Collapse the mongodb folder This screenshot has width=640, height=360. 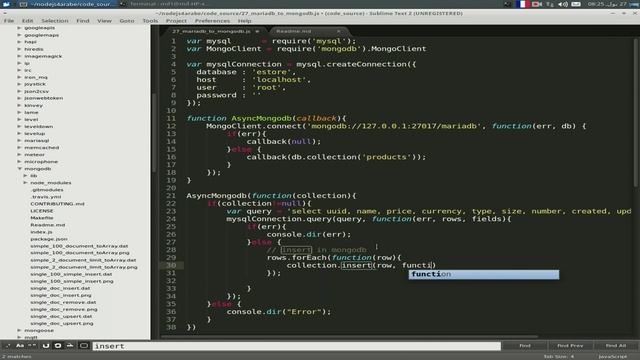coord(19,169)
